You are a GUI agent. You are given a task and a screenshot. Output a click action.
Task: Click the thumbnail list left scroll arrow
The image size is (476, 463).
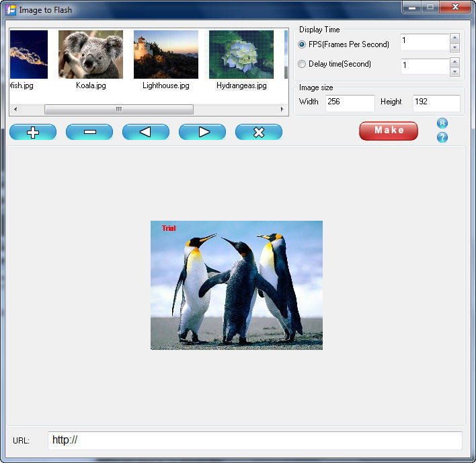[15, 109]
